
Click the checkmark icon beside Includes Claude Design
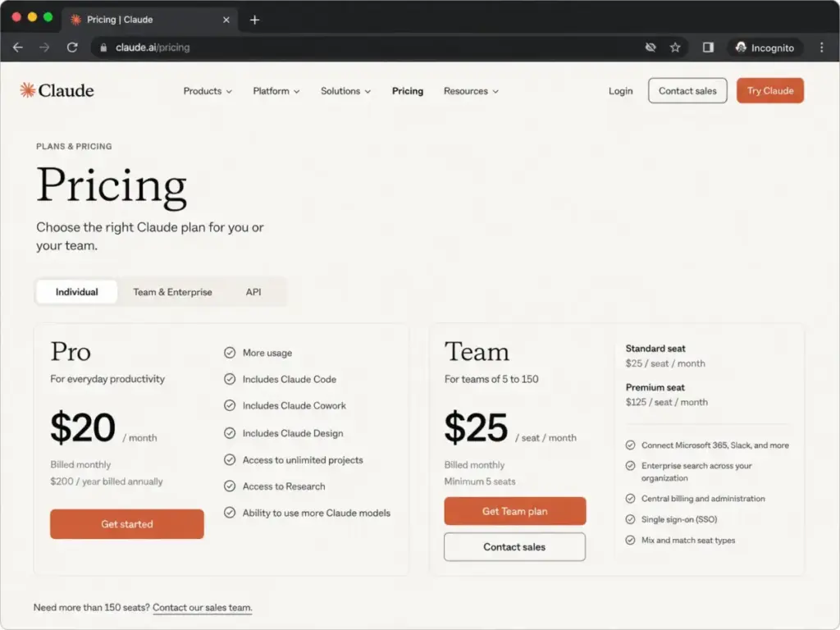(230, 433)
